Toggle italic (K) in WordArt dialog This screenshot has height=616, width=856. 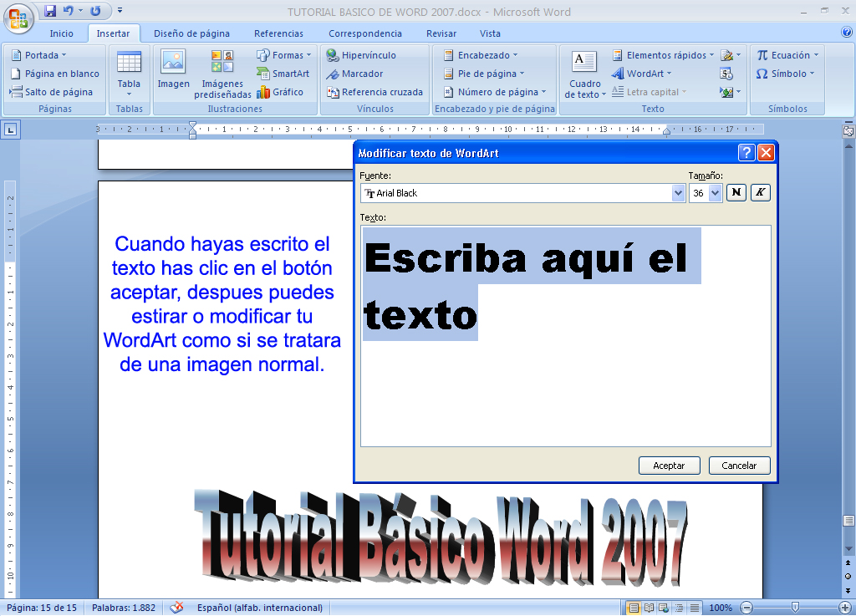pyautogui.click(x=760, y=192)
